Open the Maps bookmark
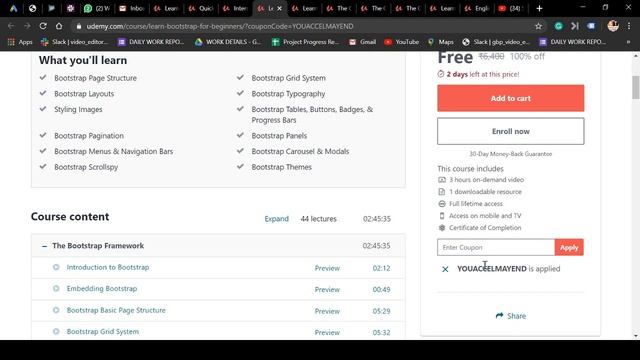The image size is (640, 360). (440, 42)
